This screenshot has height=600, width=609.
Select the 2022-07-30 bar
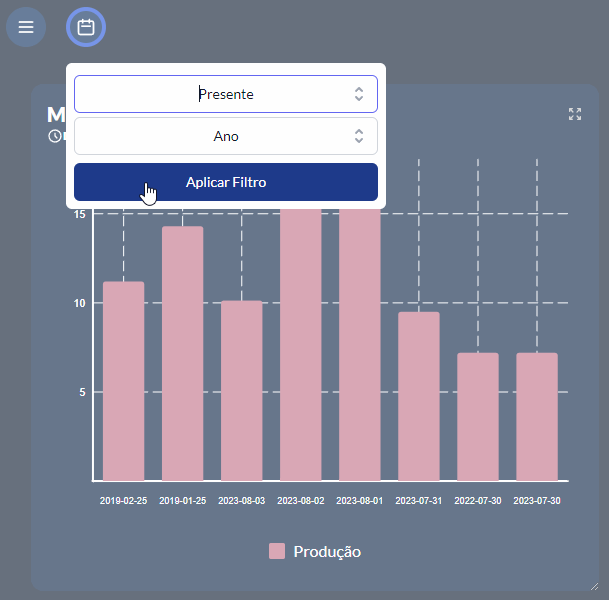(478, 417)
